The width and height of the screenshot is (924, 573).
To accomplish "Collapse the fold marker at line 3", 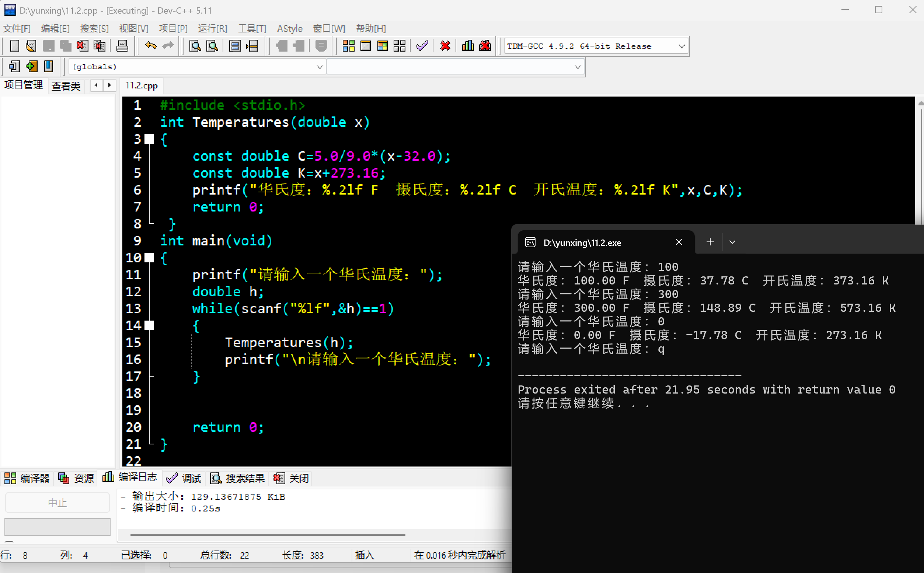I will [150, 139].
